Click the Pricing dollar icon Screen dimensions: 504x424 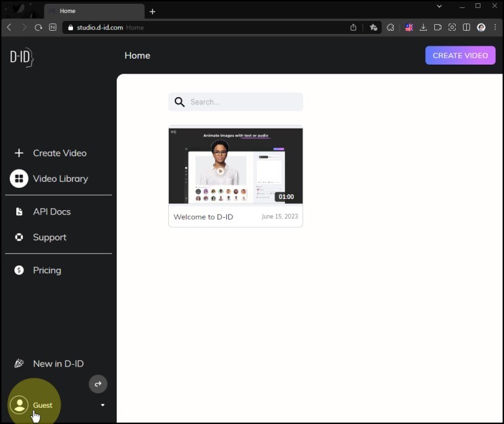(19, 270)
